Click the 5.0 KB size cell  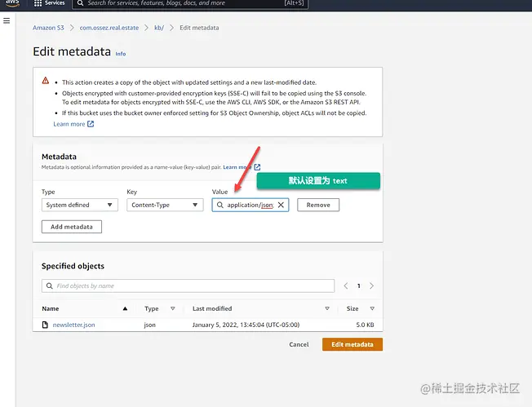tap(365, 325)
